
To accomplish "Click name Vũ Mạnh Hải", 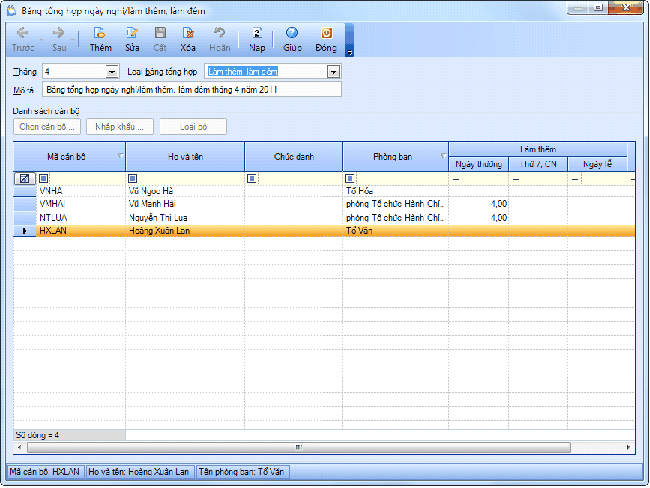I will pos(152,204).
